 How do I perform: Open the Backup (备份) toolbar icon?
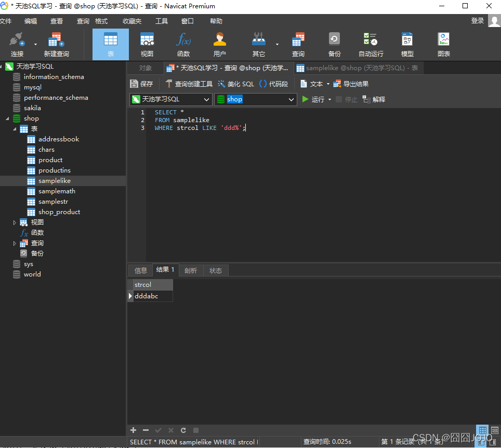pyautogui.click(x=334, y=44)
